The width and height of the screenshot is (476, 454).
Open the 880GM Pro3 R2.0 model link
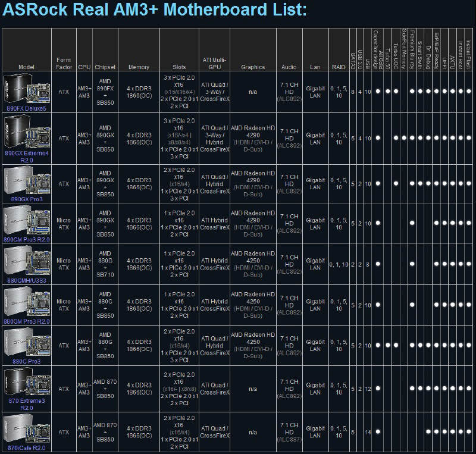coord(26,321)
